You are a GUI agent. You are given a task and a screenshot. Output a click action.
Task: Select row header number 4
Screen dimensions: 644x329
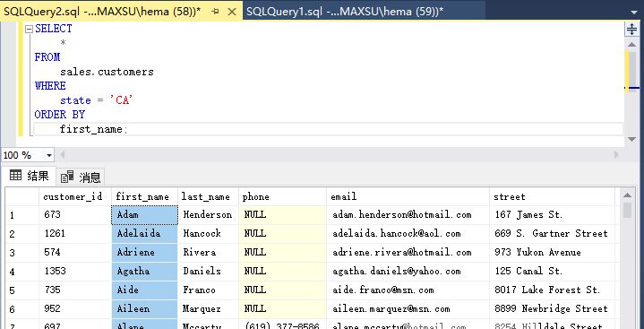22,271
